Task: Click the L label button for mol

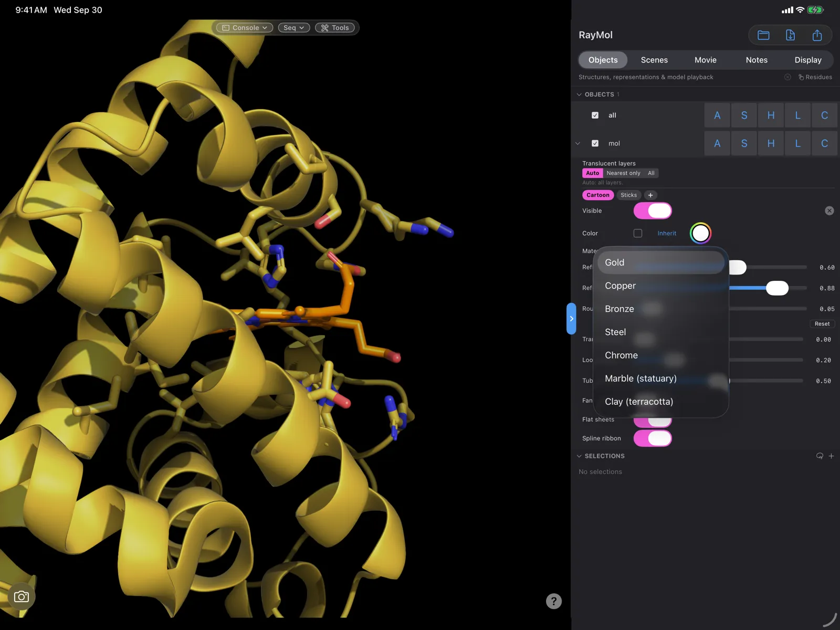Action: click(797, 143)
